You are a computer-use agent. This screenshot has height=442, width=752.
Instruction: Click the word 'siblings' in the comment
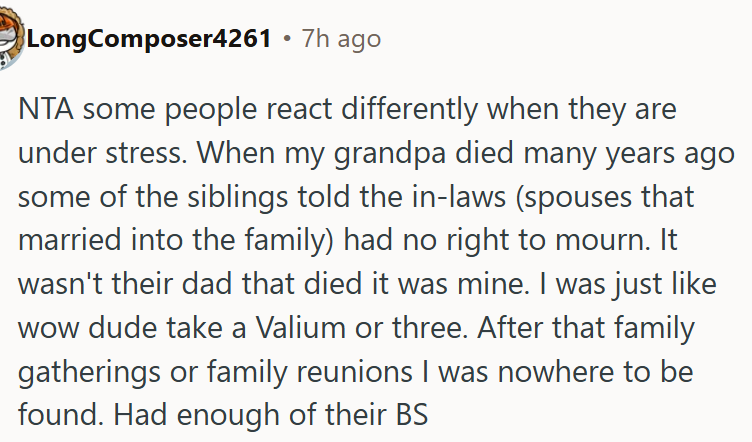click(x=237, y=198)
